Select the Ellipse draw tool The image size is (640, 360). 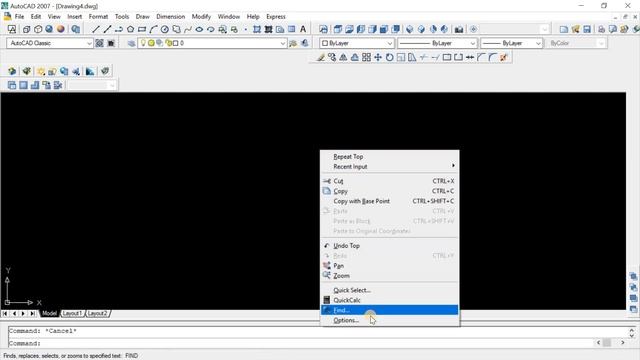pos(199,29)
